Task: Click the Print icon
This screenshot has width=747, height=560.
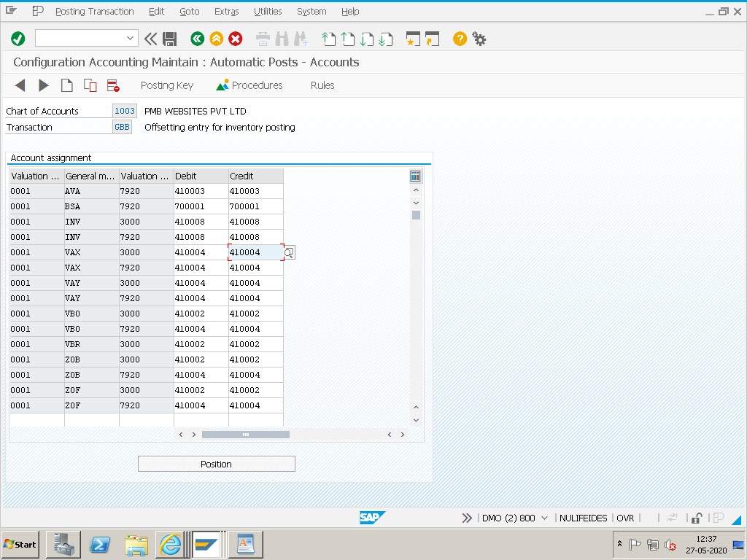Action: [x=263, y=39]
